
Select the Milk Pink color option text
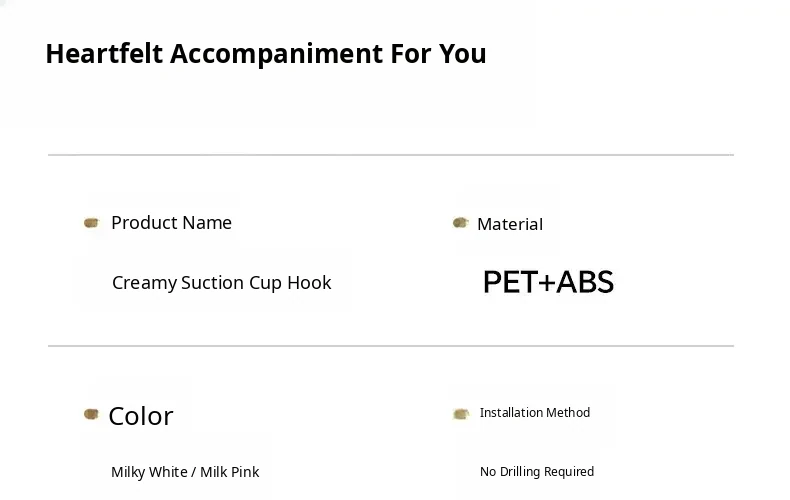click(230, 472)
